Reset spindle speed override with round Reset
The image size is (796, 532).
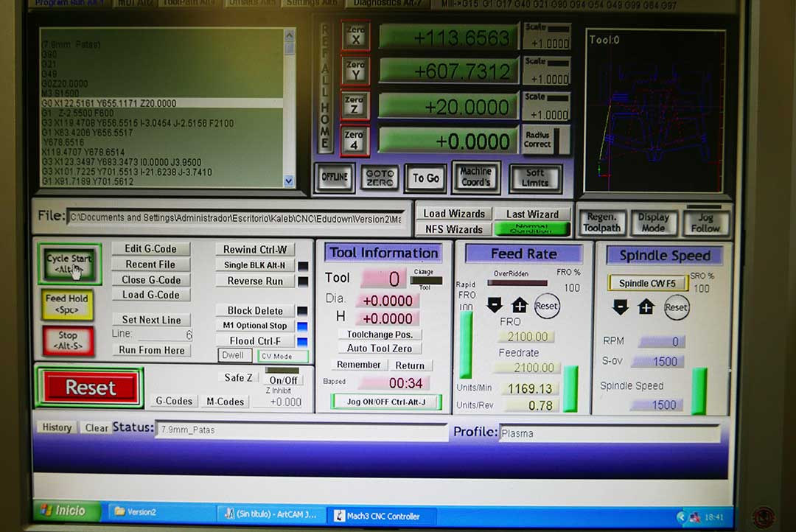[x=676, y=307]
